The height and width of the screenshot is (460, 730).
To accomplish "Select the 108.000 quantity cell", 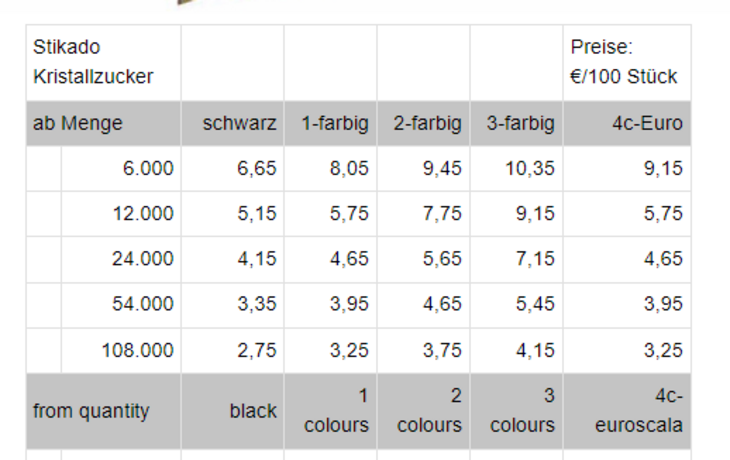I will point(121,350).
